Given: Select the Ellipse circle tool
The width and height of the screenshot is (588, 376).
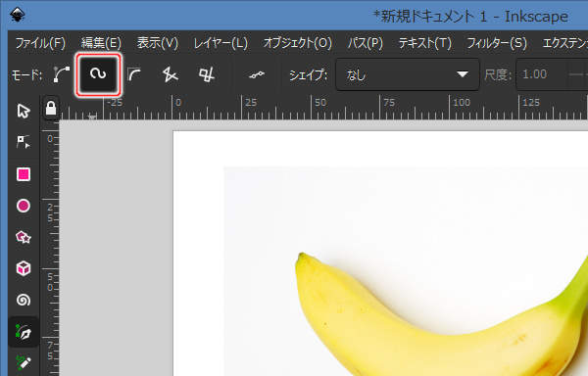Looking at the screenshot, I should click(x=24, y=206).
